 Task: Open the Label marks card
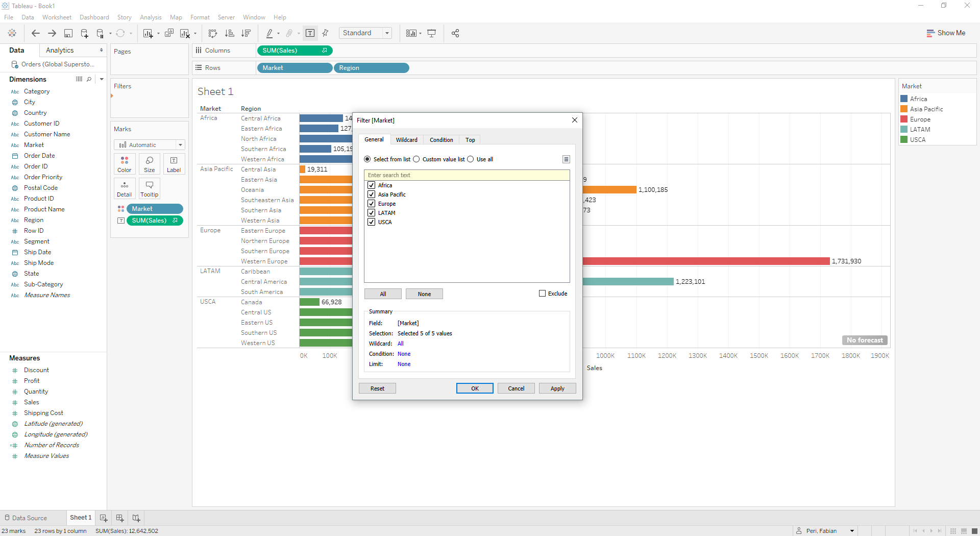coord(174,164)
